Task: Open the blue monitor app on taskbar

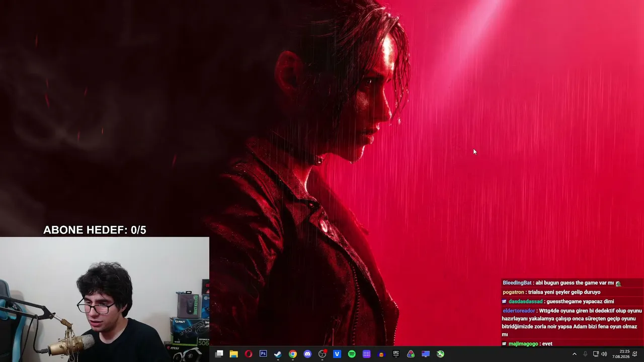Action: click(x=426, y=354)
